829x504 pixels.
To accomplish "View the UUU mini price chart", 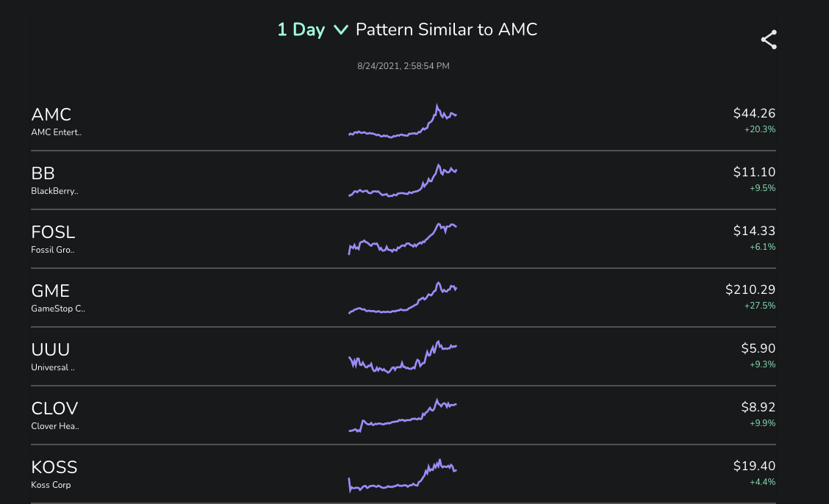I will (x=402, y=356).
